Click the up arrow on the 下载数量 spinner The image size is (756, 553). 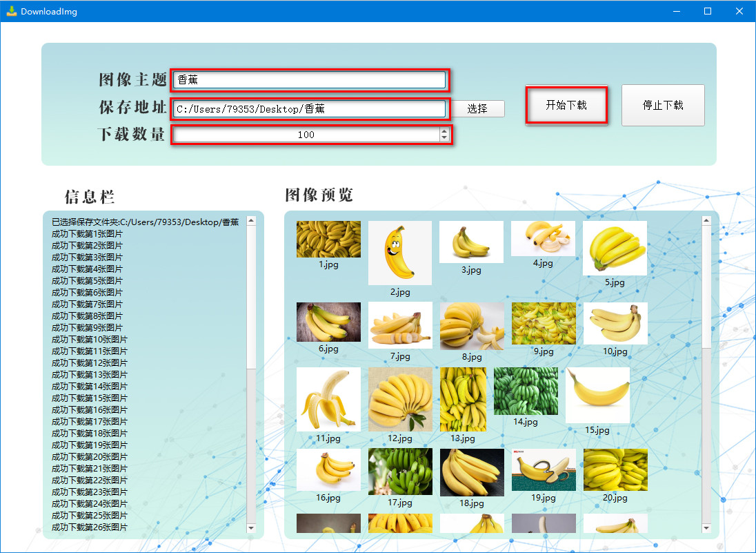click(444, 130)
